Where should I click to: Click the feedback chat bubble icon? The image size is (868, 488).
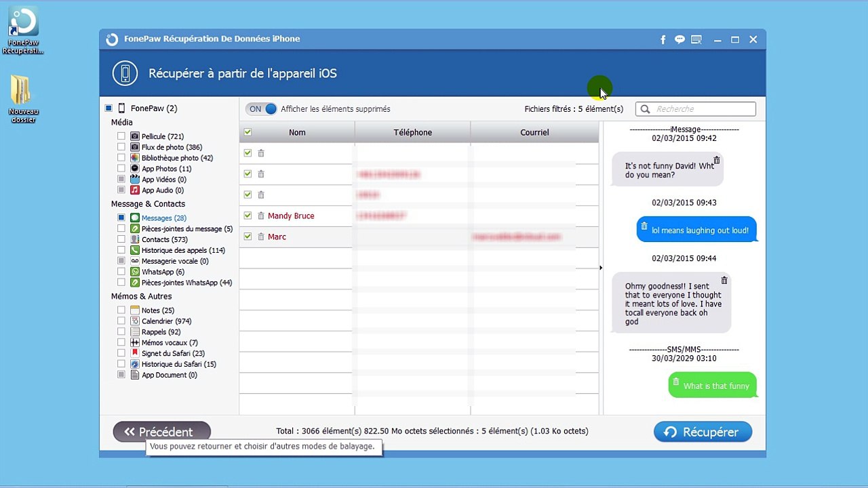point(679,40)
